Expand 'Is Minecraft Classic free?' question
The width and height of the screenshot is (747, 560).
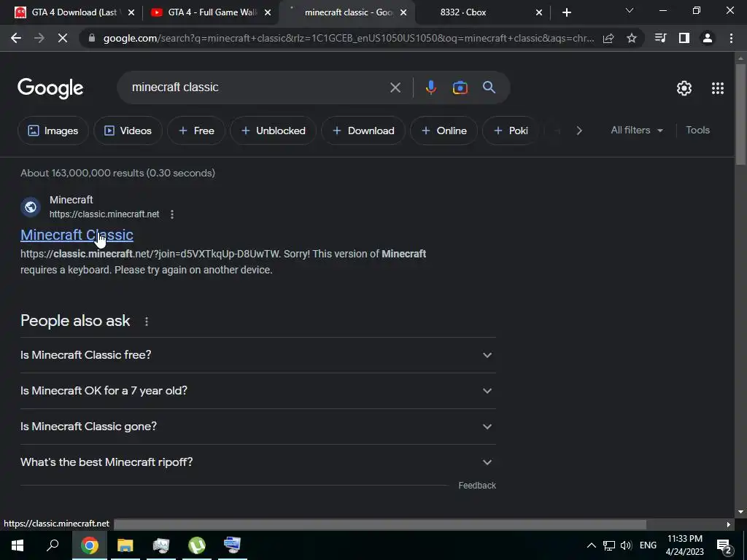pos(258,355)
